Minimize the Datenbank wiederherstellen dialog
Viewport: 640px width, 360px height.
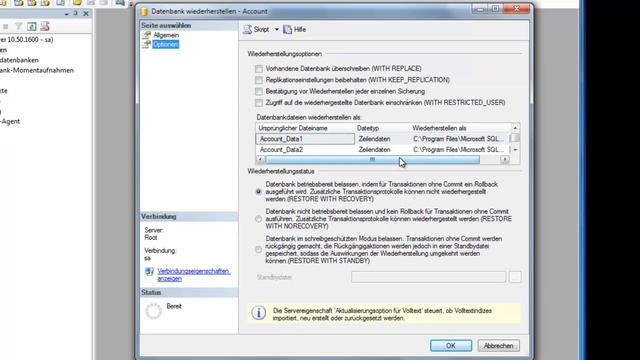coord(480,9)
